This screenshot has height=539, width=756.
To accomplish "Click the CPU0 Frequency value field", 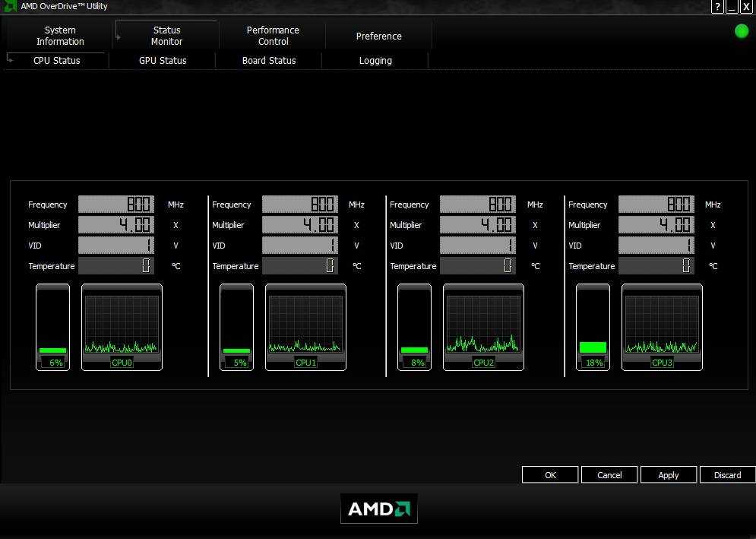I will 116,204.
